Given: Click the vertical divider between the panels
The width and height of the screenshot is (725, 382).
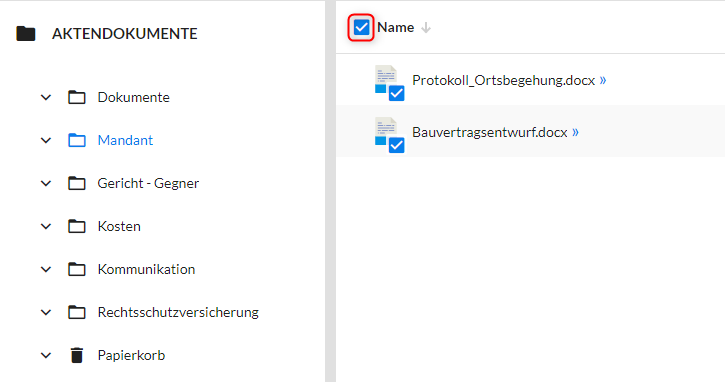Looking at the screenshot, I should click(330, 191).
